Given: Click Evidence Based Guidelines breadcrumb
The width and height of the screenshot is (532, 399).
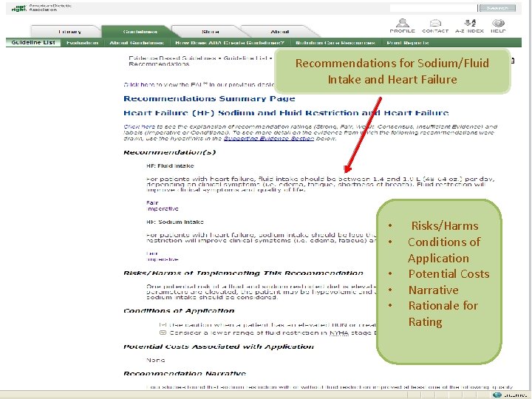Looking at the screenshot, I should (x=172, y=58).
